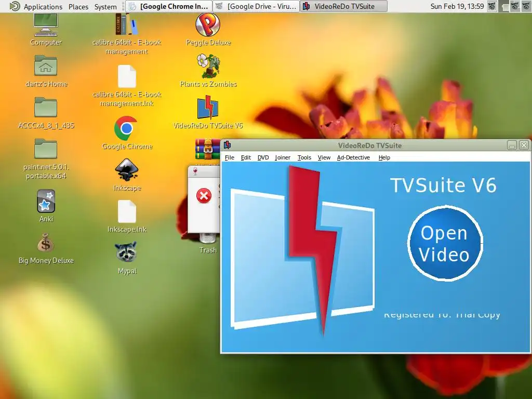
Task: Click VideoReDo title bar app icon
Action: click(228, 145)
